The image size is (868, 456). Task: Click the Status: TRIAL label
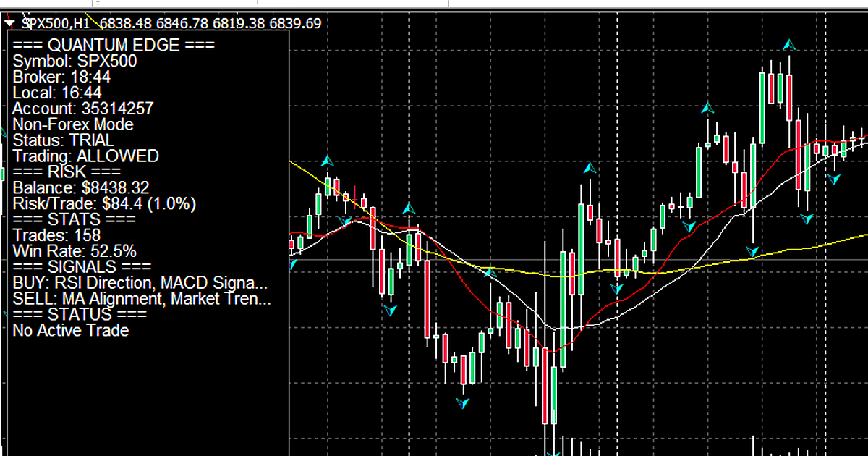point(63,140)
